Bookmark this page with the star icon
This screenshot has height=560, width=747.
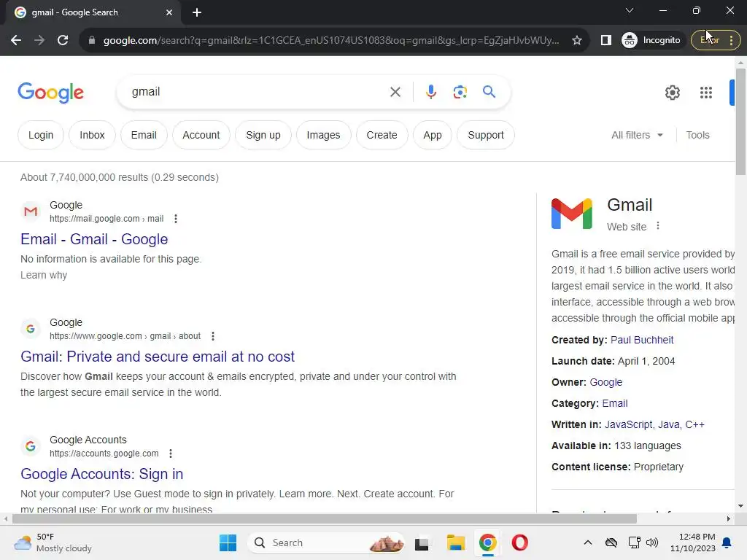click(577, 41)
